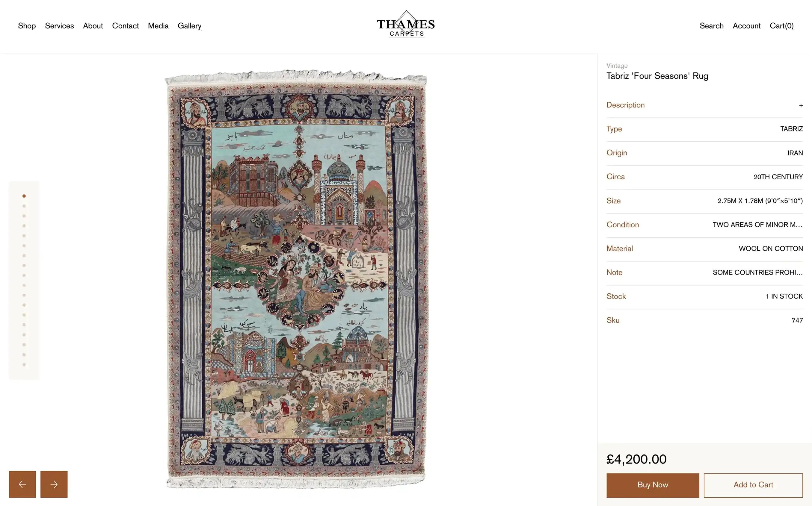812x506 pixels.
Task: Go to the About page
Action: (x=93, y=26)
